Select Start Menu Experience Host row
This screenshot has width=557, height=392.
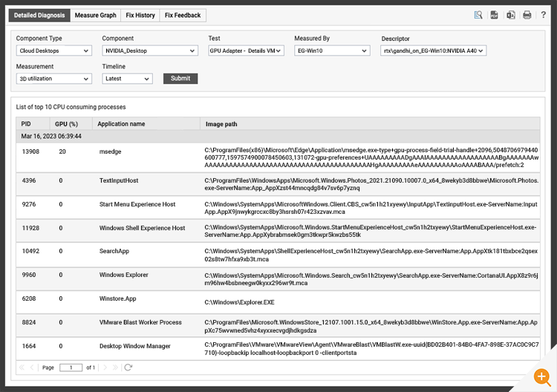[x=278, y=208]
